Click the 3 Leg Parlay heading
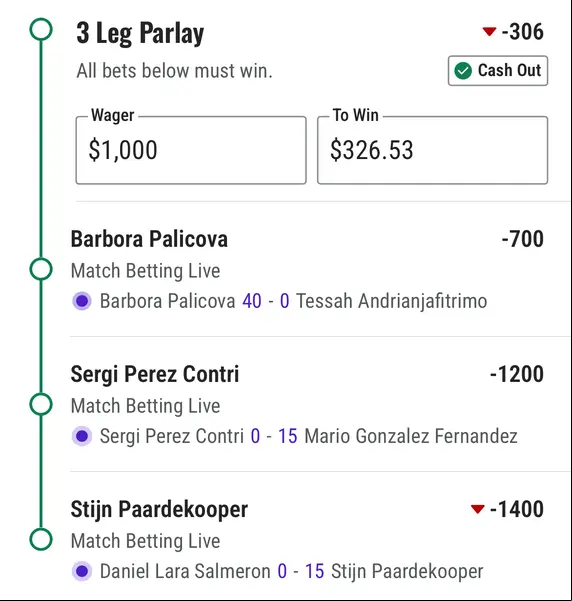Image resolution: width=572 pixels, height=601 pixels. point(140,33)
